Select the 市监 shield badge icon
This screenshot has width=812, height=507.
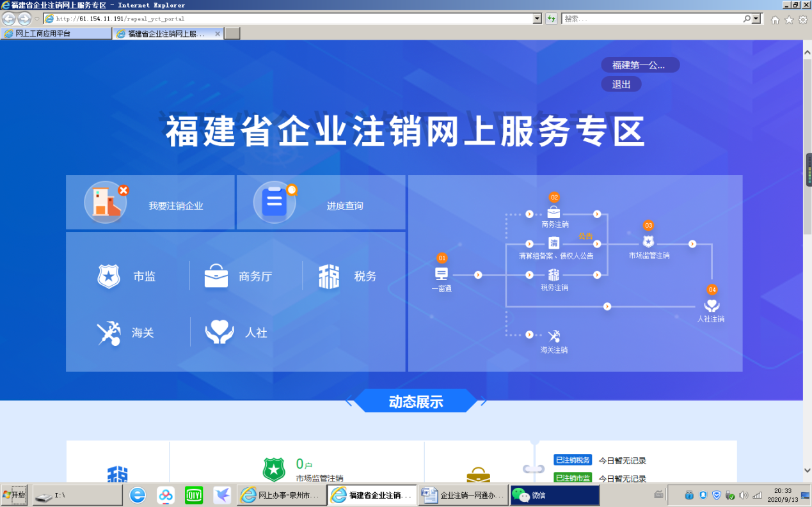(x=109, y=277)
